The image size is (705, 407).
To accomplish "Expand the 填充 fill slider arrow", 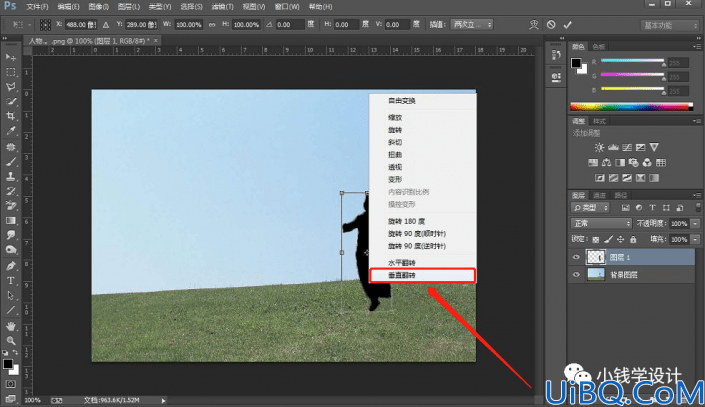I will click(696, 239).
